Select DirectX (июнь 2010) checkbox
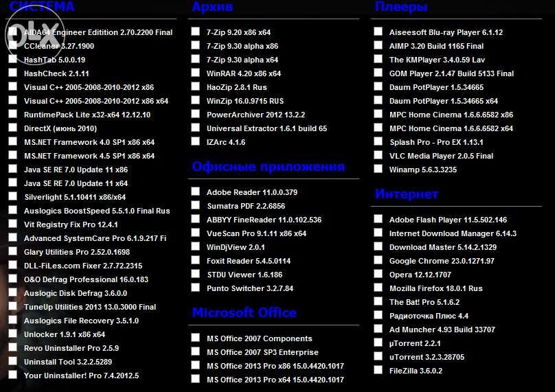The width and height of the screenshot is (555, 392). coord(13,128)
